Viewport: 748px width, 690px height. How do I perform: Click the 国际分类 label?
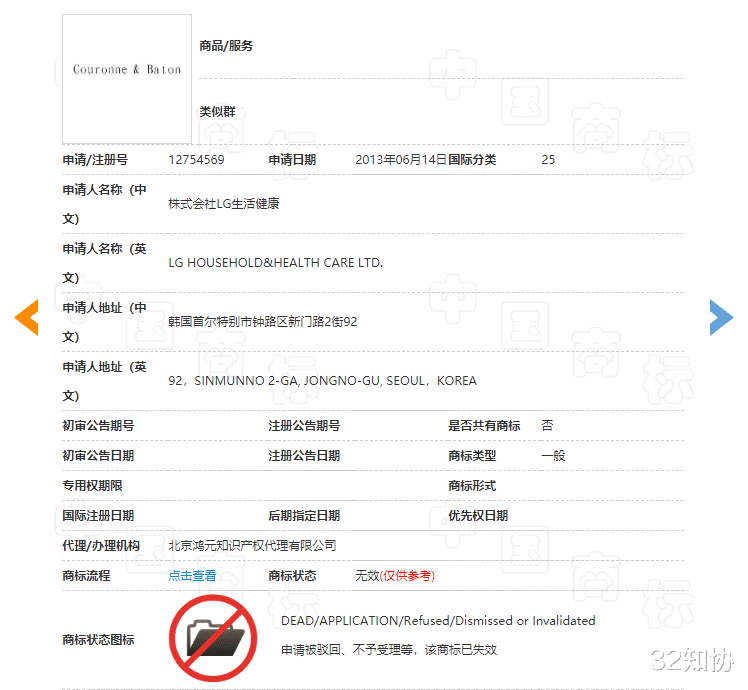coord(472,159)
